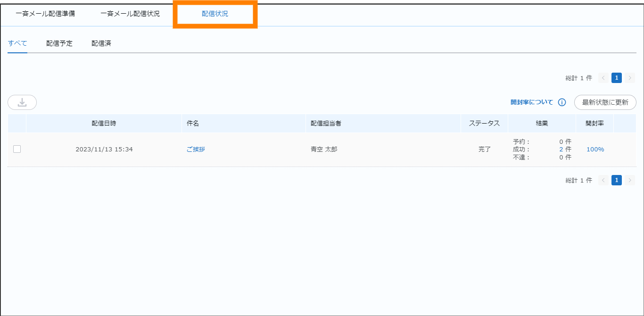Viewport: 644px width, 316px height.
Task: Open the 開封率について link
Action: (532, 102)
